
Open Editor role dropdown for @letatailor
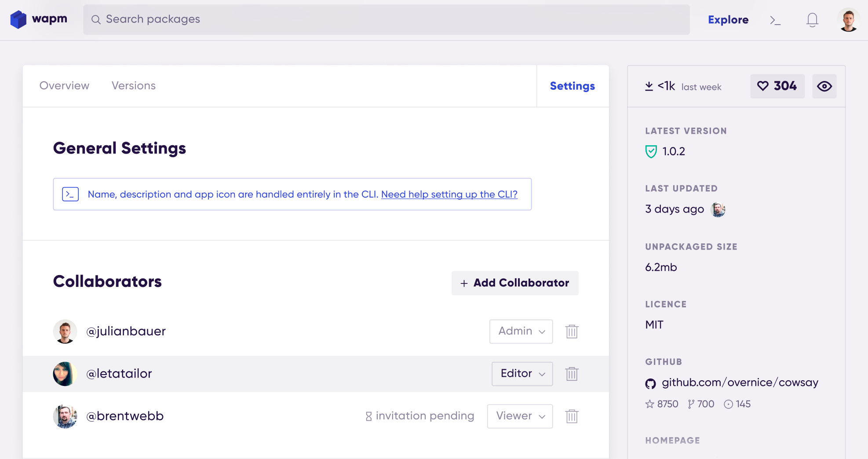tap(522, 374)
